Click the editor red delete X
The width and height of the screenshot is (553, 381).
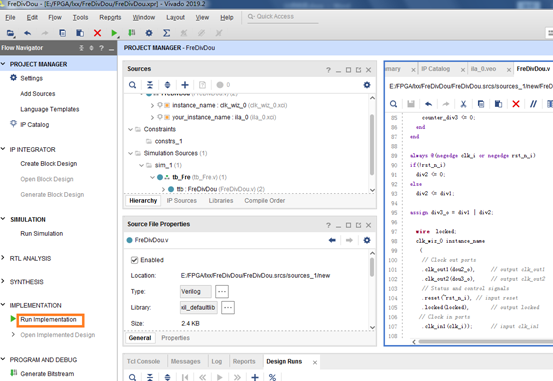point(516,104)
